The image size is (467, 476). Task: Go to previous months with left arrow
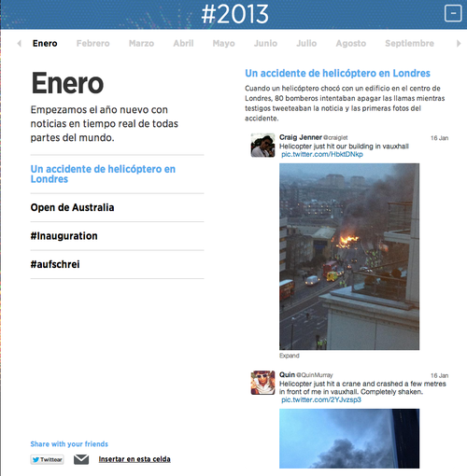tap(20, 43)
